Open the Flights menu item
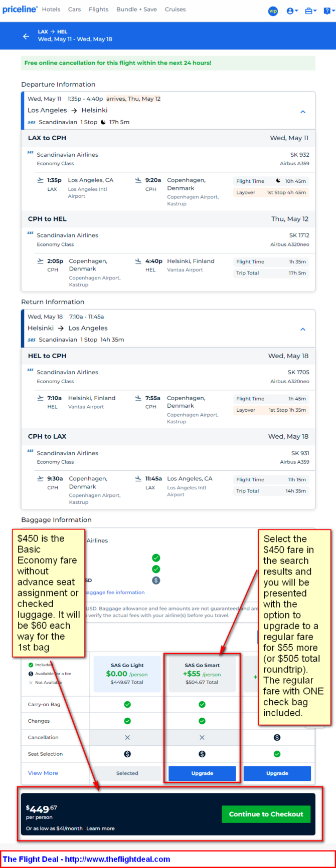This screenshot has height=868, width=336. click(x=98, y=10)
